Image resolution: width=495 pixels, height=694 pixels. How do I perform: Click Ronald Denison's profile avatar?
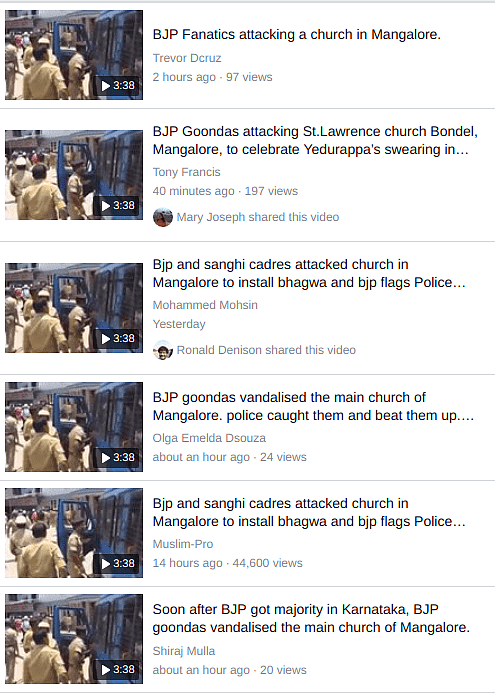click(162, 350)
